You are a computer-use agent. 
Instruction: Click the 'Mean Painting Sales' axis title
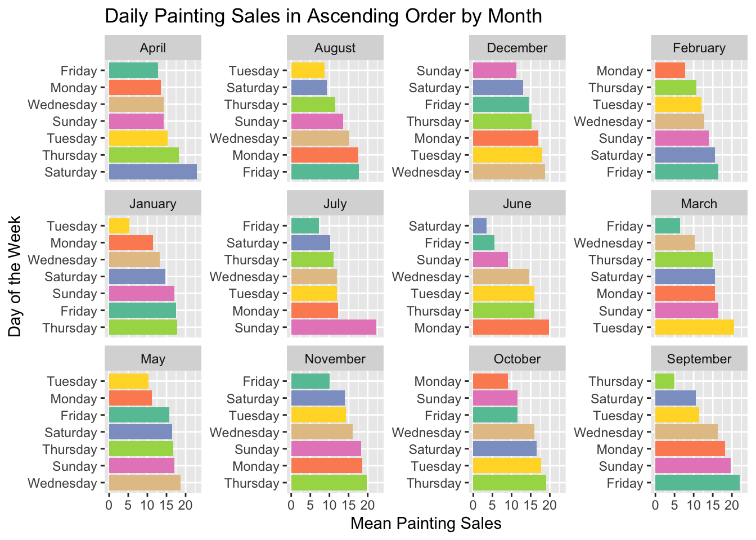coord(426,524)
